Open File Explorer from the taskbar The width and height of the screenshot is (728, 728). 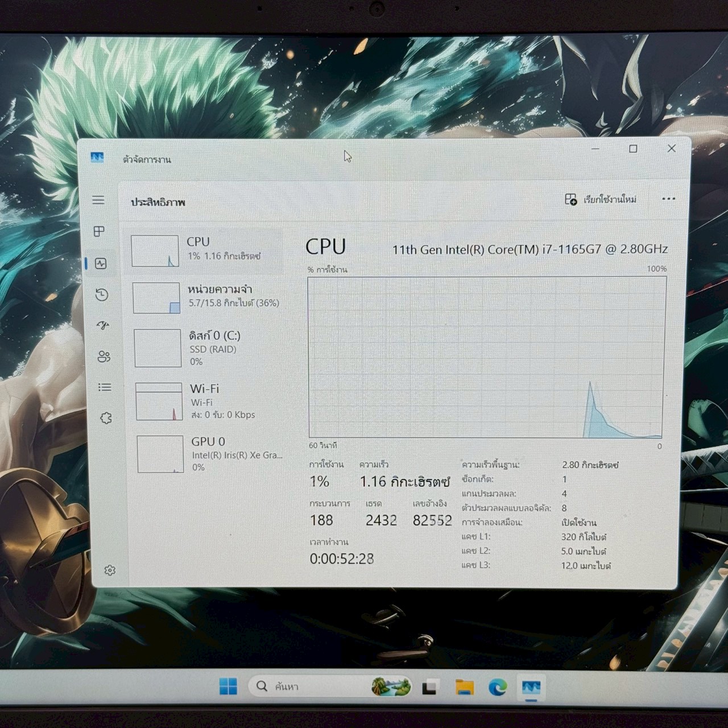[x=465, y=687]
